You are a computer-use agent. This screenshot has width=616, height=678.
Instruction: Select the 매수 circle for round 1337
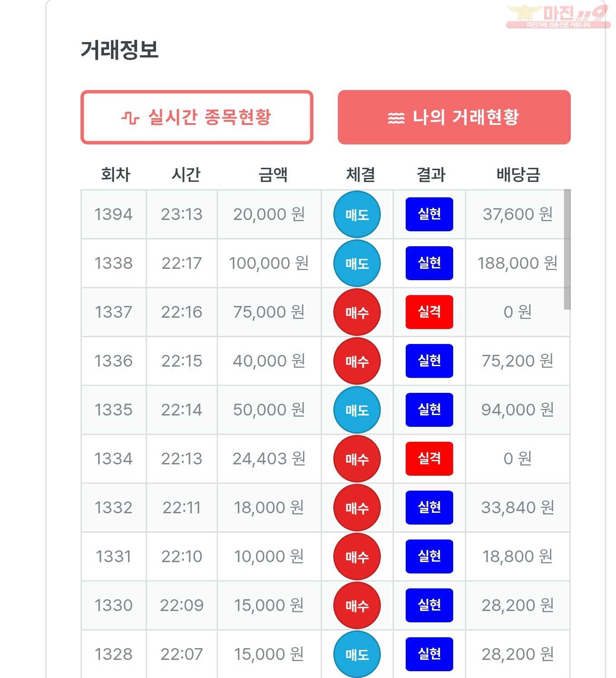pos(357,312)
